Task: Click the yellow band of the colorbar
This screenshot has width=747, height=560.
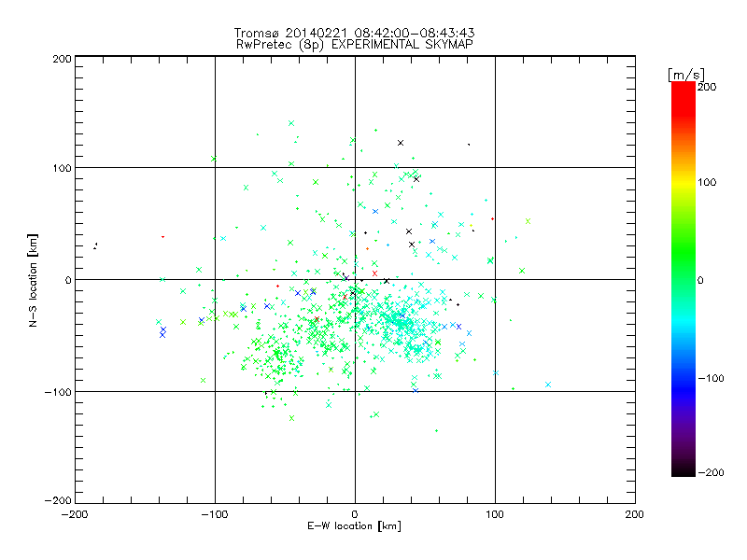Action: point(684,182)
